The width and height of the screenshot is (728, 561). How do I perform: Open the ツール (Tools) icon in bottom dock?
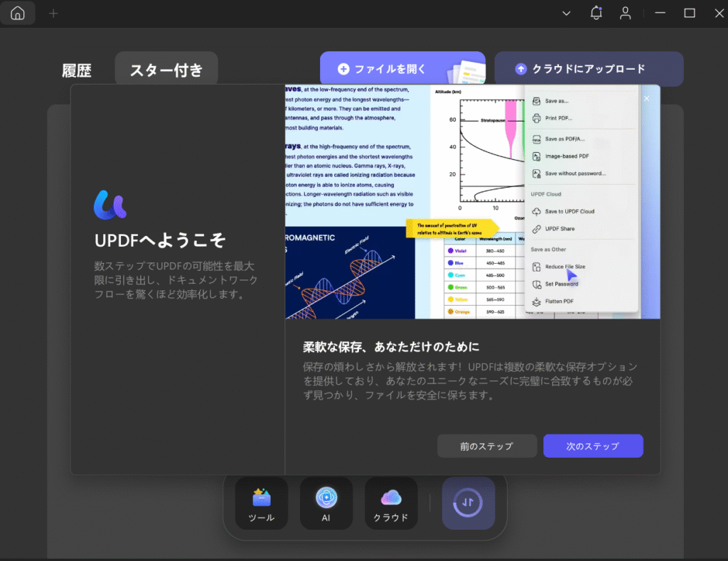click(262, 503)
